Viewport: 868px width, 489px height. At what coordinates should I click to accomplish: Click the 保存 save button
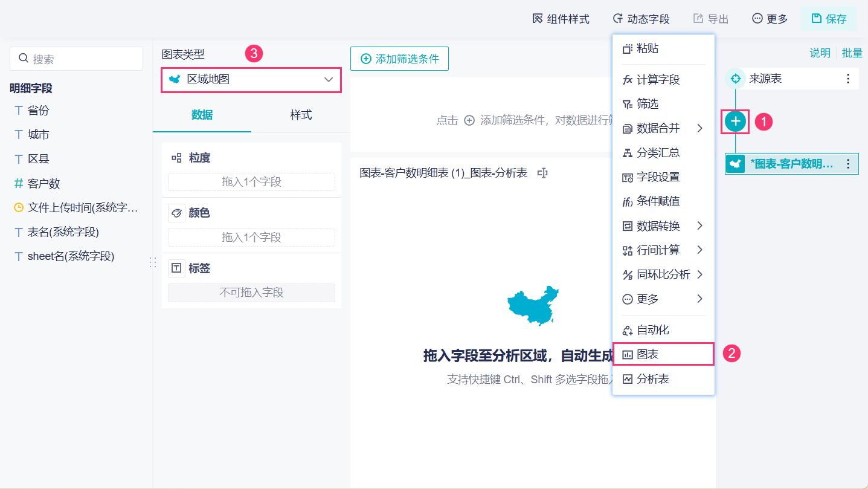(x=828, y=19)
